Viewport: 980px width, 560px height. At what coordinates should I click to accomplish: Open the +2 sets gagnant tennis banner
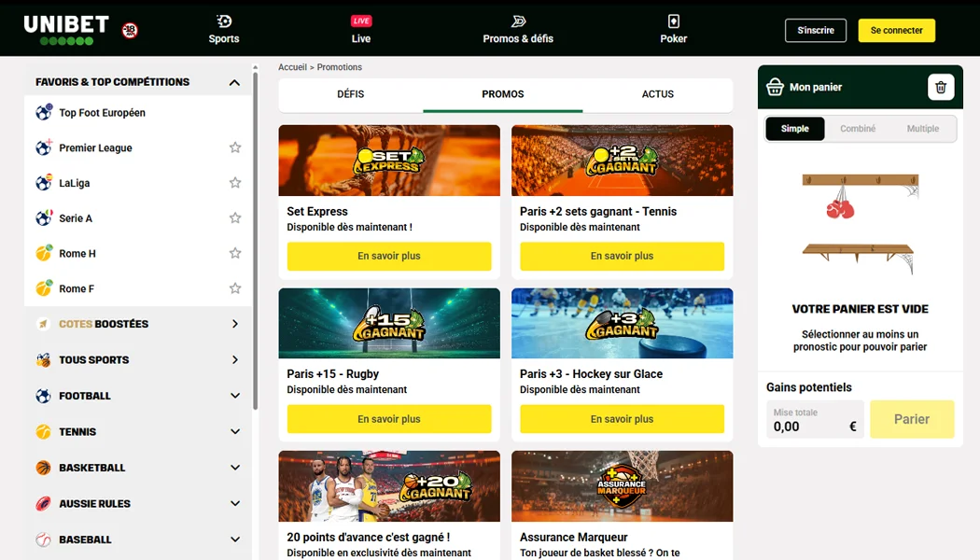(x=622, y=160)
